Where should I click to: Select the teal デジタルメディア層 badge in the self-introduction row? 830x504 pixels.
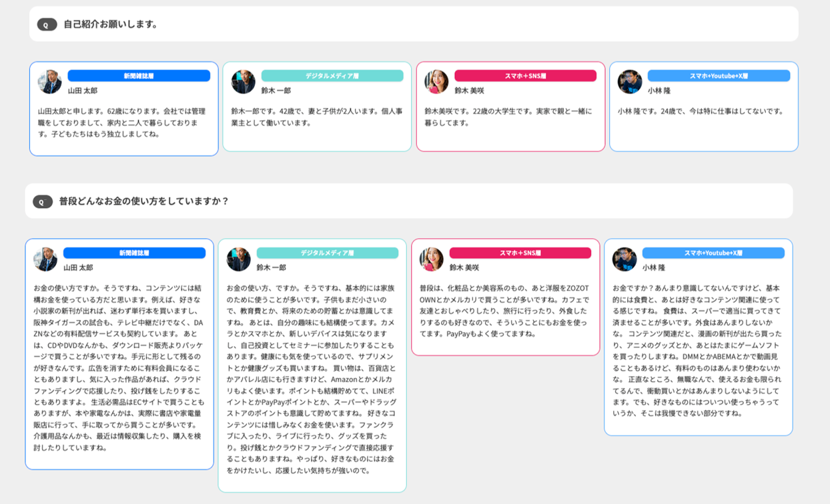tap(332, 76)
